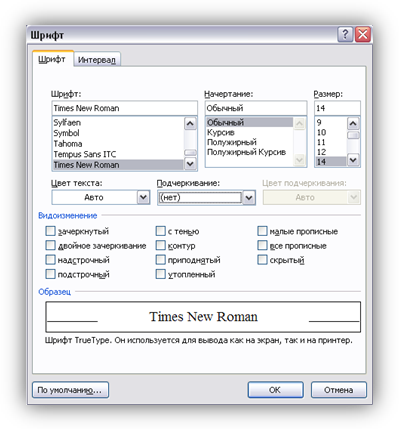Choose Tahoma in the font list
The width and height of the screenshot is (399, 429).
[x=117, y=144]
